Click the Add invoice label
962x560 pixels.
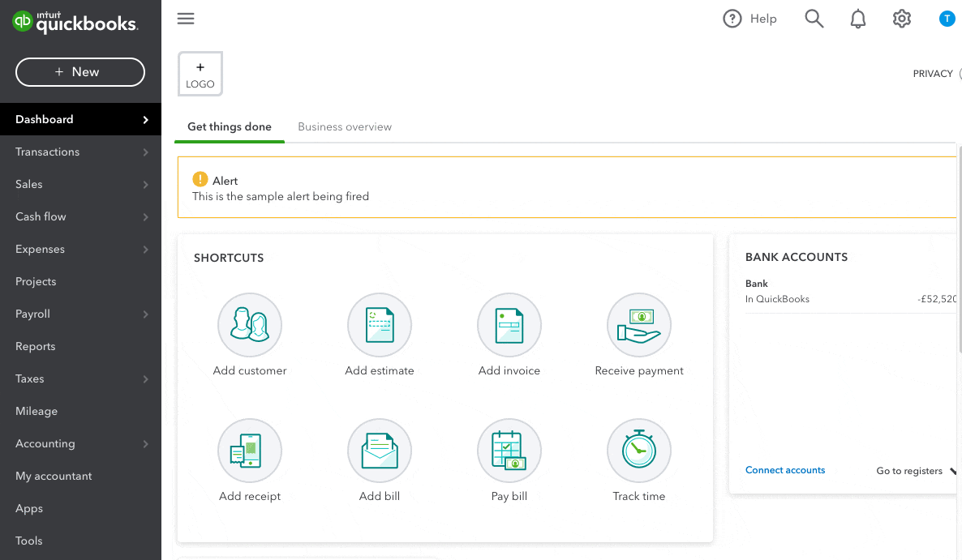point(509,370)
